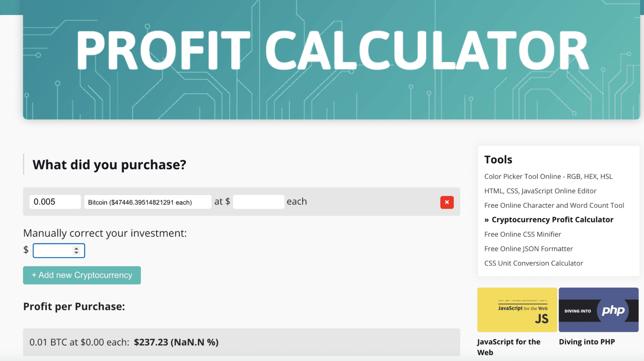This screenshot has height=361, width=644.
Task: Enter a value in the investment input field
Action: pos(57,250)
